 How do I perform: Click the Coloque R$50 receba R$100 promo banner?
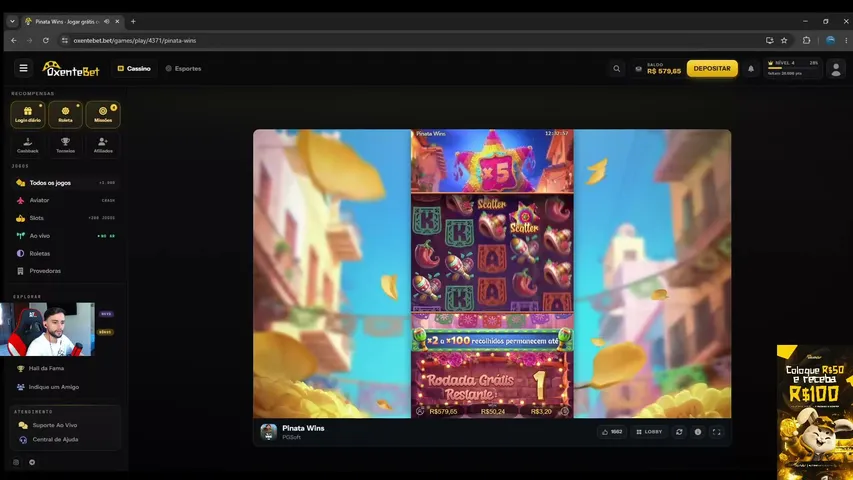[x=814, y=412]
